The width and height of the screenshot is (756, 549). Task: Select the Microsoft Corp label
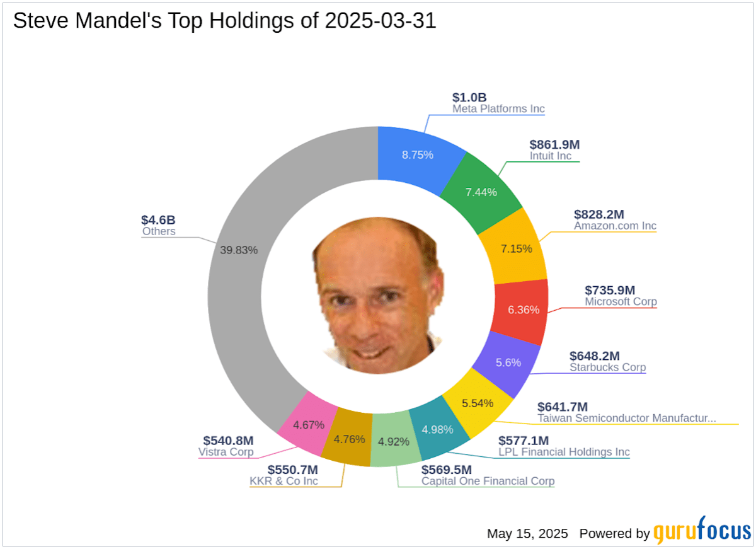(x=621, y=301)
